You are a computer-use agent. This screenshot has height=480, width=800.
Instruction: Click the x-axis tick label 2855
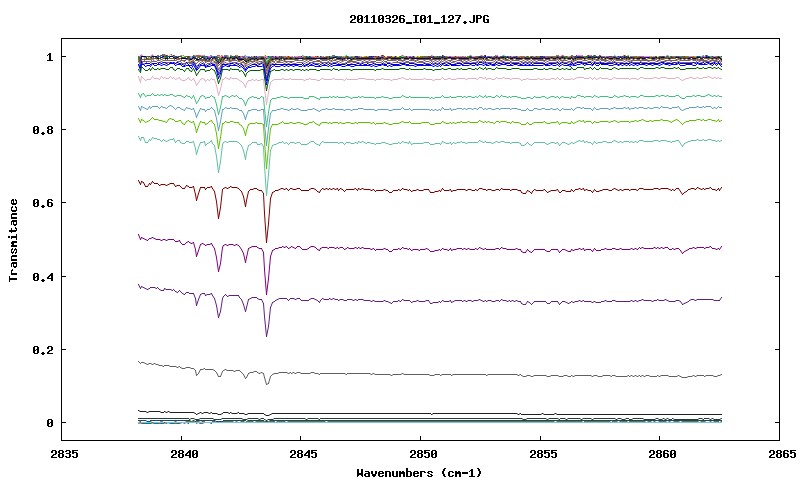(x=542, y=454)
